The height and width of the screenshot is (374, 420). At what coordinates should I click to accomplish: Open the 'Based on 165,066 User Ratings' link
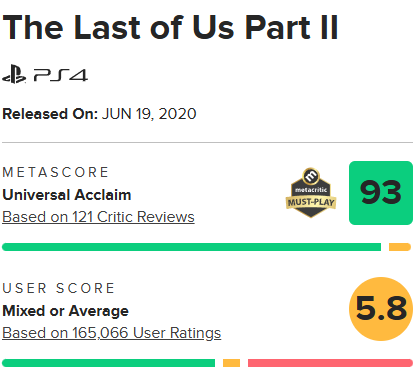pos(112,333)
